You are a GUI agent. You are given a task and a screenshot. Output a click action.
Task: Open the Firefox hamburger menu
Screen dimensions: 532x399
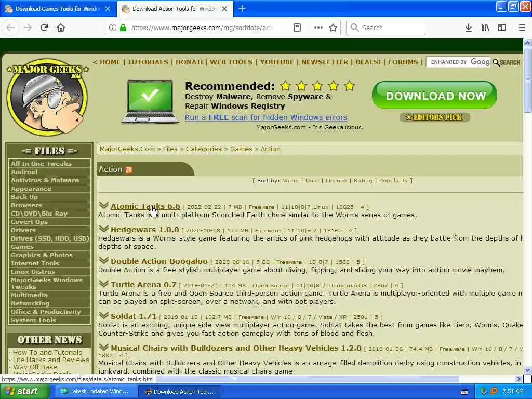522,28
